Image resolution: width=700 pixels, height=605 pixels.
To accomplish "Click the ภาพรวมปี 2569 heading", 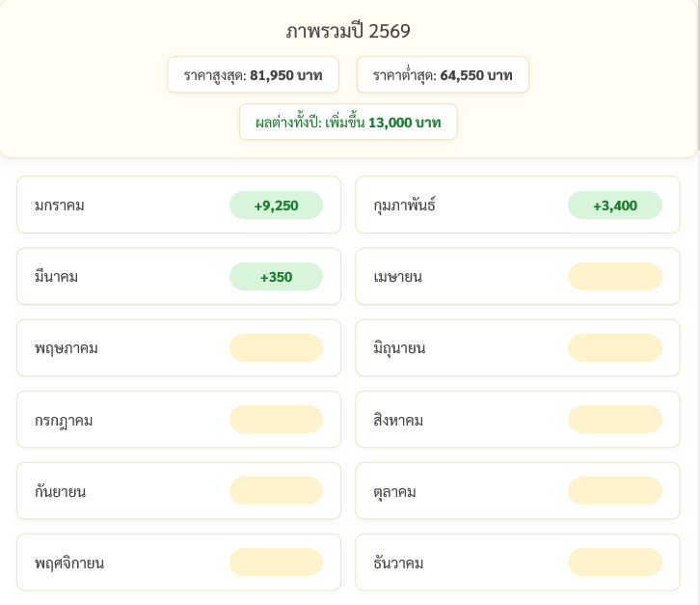I will click(348, 32).
